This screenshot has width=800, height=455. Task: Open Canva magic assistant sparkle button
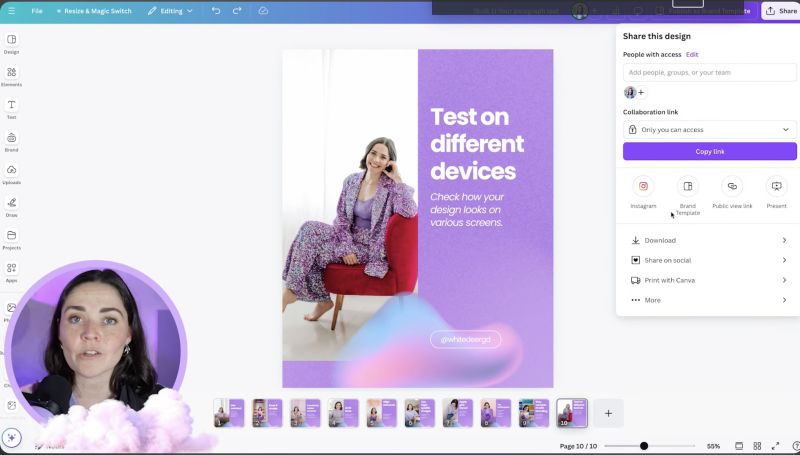coord(11,437)
